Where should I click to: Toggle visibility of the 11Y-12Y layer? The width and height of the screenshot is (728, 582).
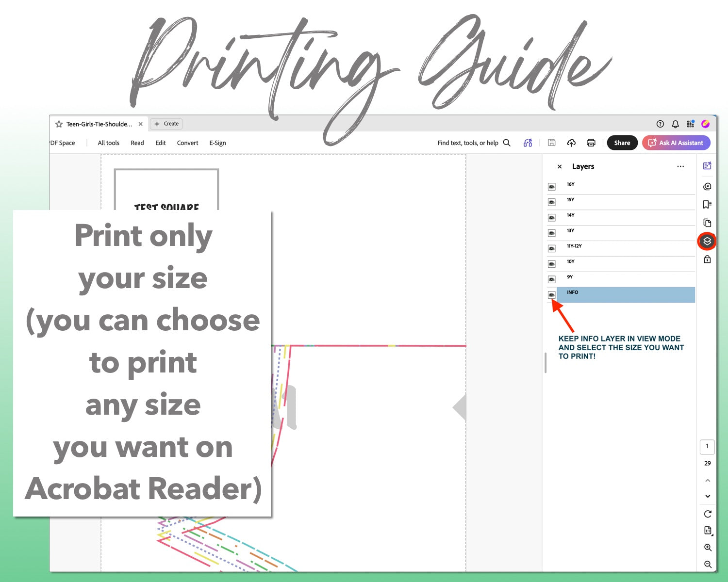pos(551,249)
